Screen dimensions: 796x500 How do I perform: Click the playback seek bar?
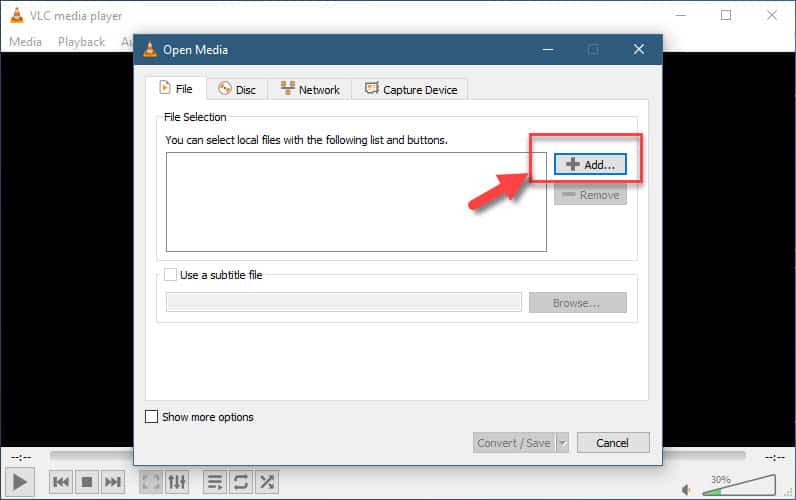[397, 455]
